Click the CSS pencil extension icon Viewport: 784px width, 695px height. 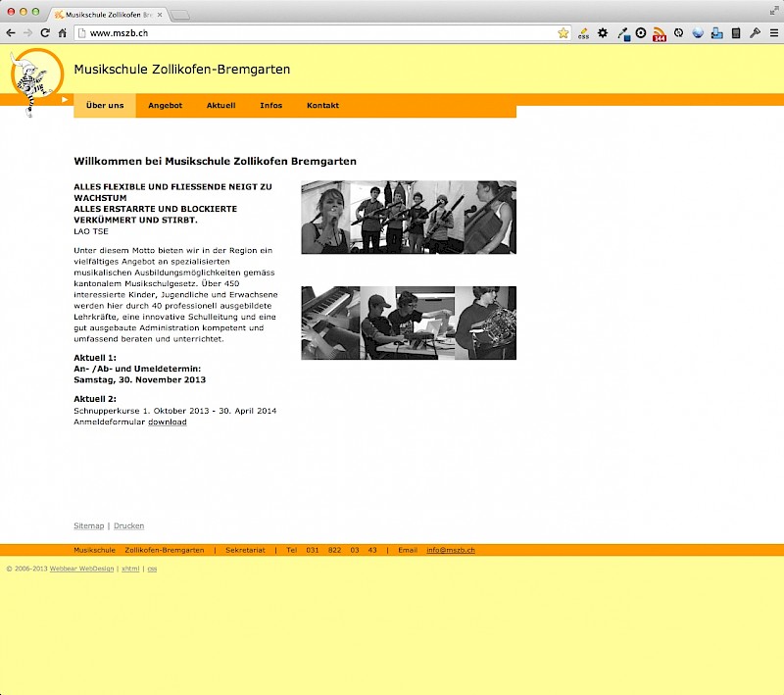coord(584,32)
